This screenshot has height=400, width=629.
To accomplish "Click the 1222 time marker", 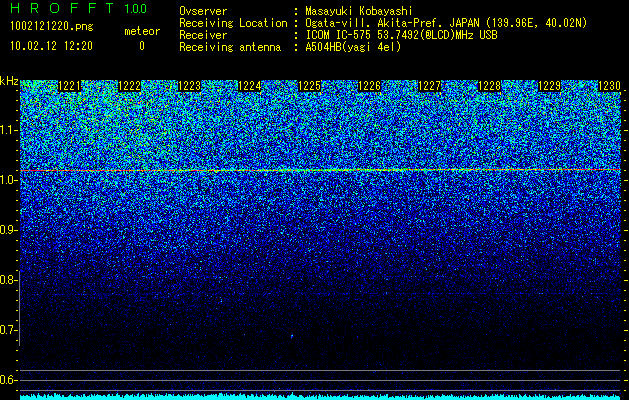I will coord(130,86).
